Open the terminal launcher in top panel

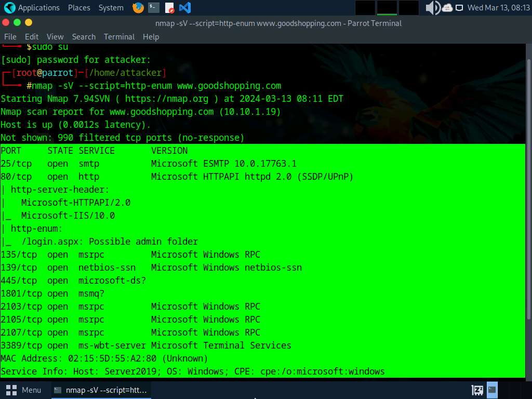[x=153, y=8]
